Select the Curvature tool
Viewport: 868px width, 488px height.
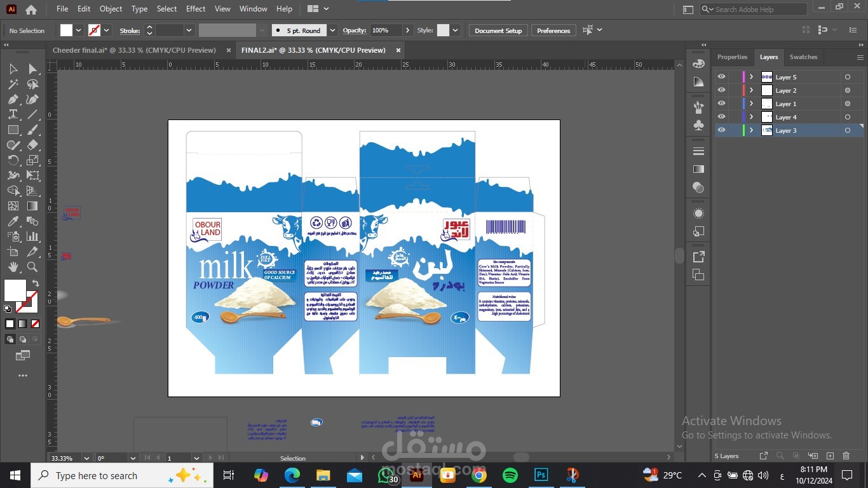click(32, 99)
